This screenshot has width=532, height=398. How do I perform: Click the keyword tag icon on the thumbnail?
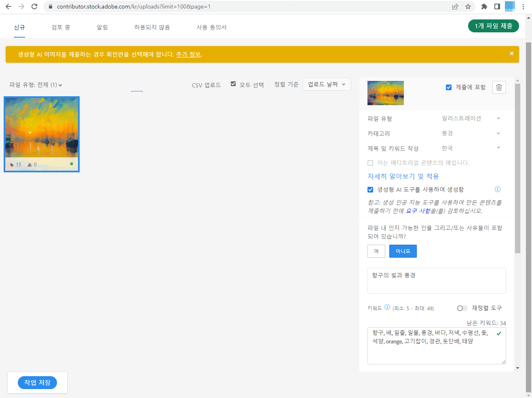click(11, 165)
